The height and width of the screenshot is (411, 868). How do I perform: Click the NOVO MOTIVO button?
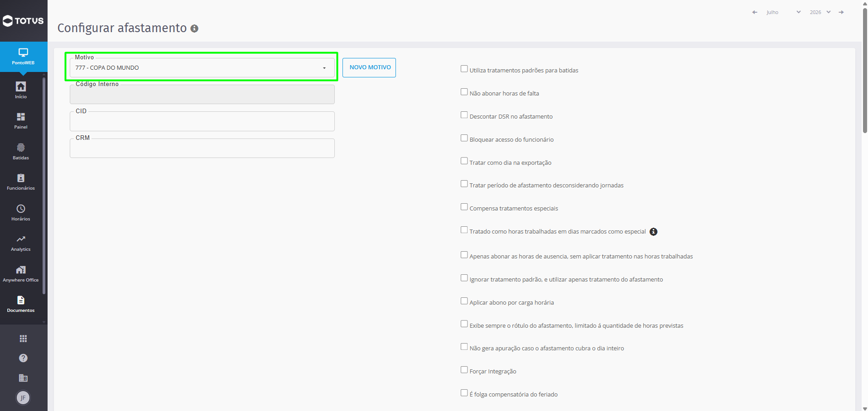369,67
